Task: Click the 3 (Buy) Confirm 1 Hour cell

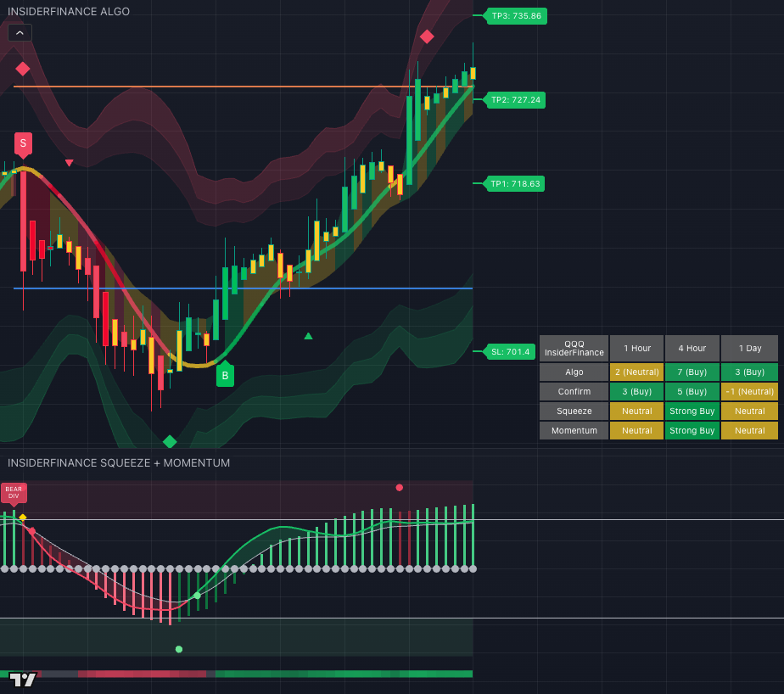Action: point(637,391)
